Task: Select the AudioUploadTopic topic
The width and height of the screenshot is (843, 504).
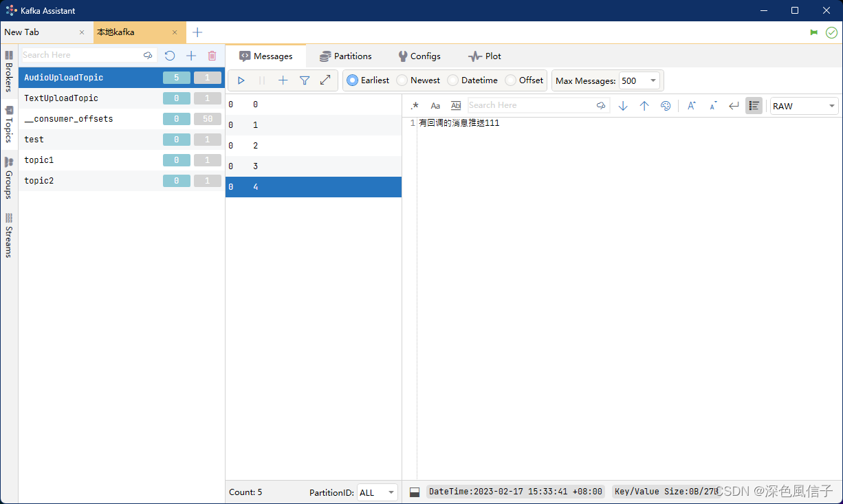Action: [x=122, y=78]
